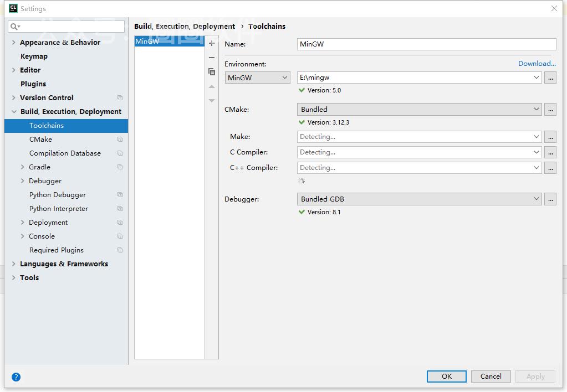
Task: Open the help question mark icon
Action: coord(16,377)
